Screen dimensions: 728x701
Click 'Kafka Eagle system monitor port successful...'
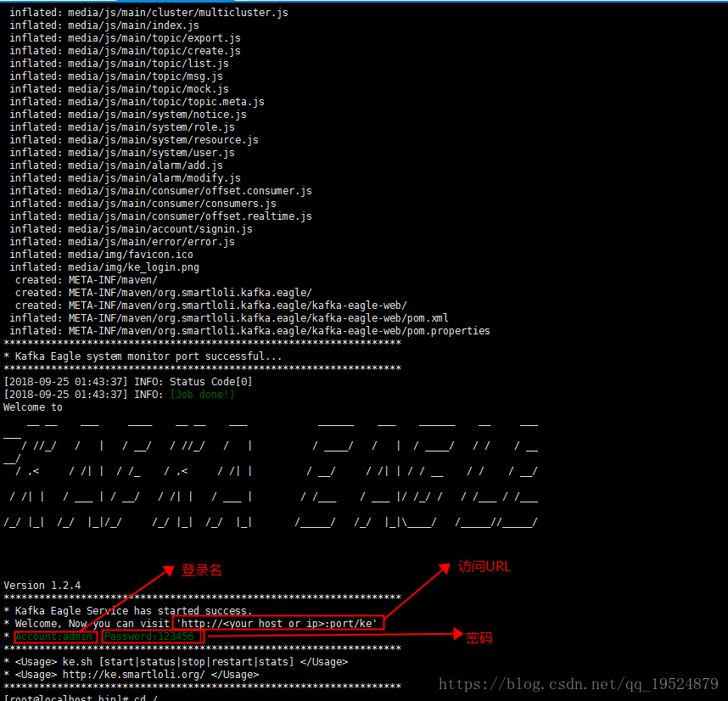(x=148, y=356)
